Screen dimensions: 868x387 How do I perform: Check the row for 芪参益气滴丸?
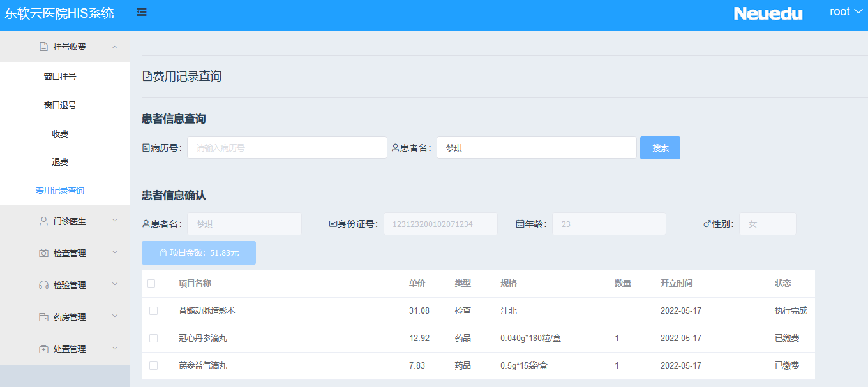pos(153,366)
